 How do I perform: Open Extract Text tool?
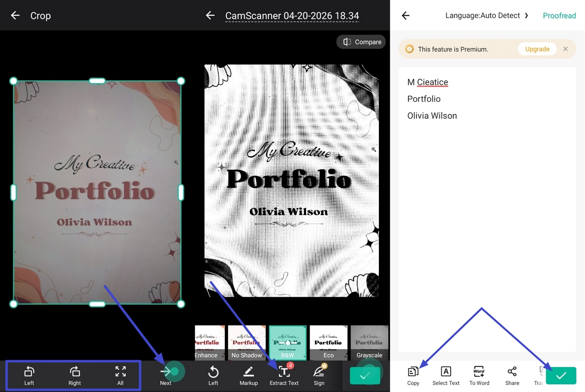[284, 376]
